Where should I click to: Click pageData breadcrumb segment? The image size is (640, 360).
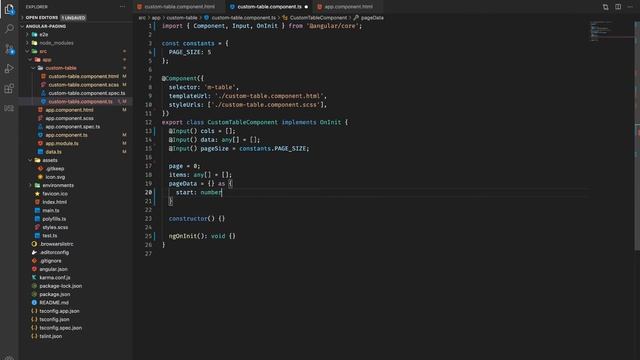point(372,18)
